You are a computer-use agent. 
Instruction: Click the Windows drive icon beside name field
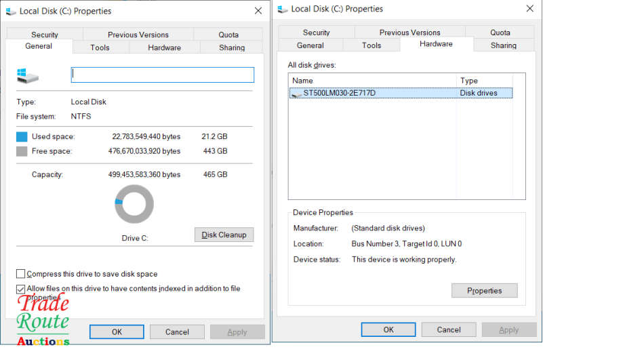tap(27, 75)
